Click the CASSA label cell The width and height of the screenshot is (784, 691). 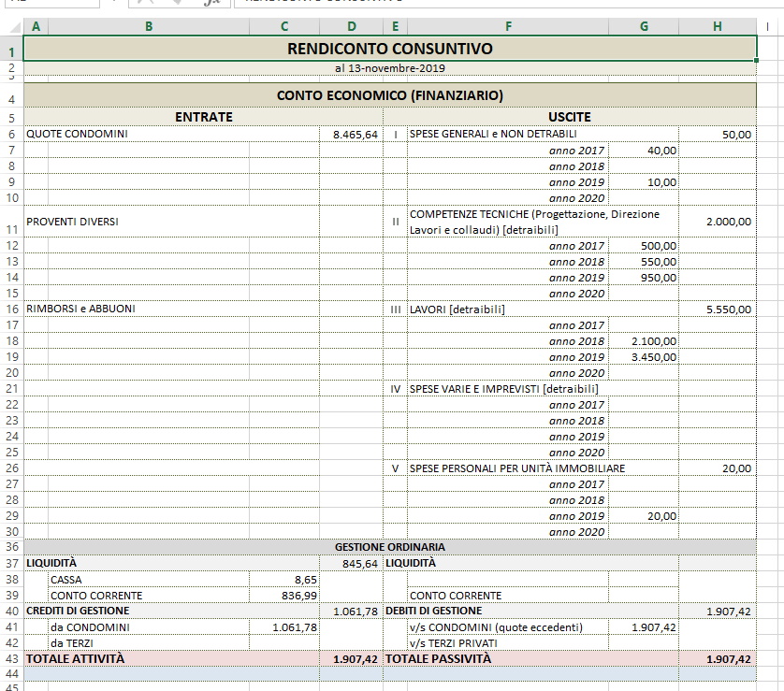click(149, 580)
